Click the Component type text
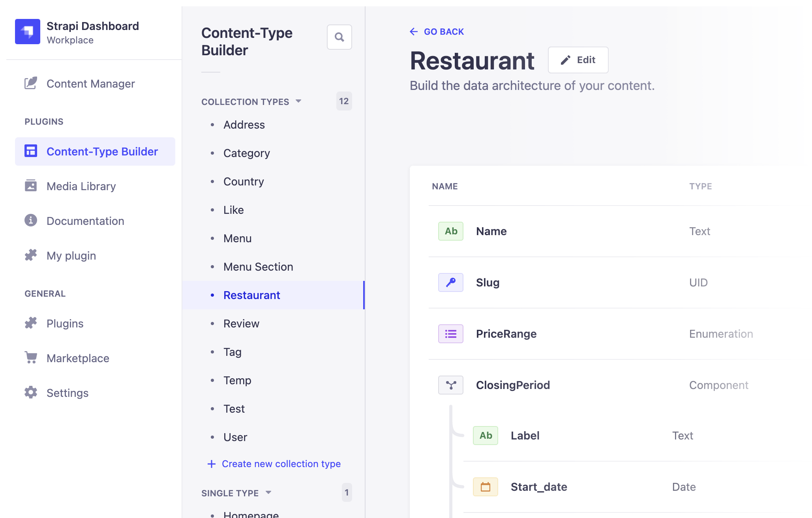 point(719,385)
